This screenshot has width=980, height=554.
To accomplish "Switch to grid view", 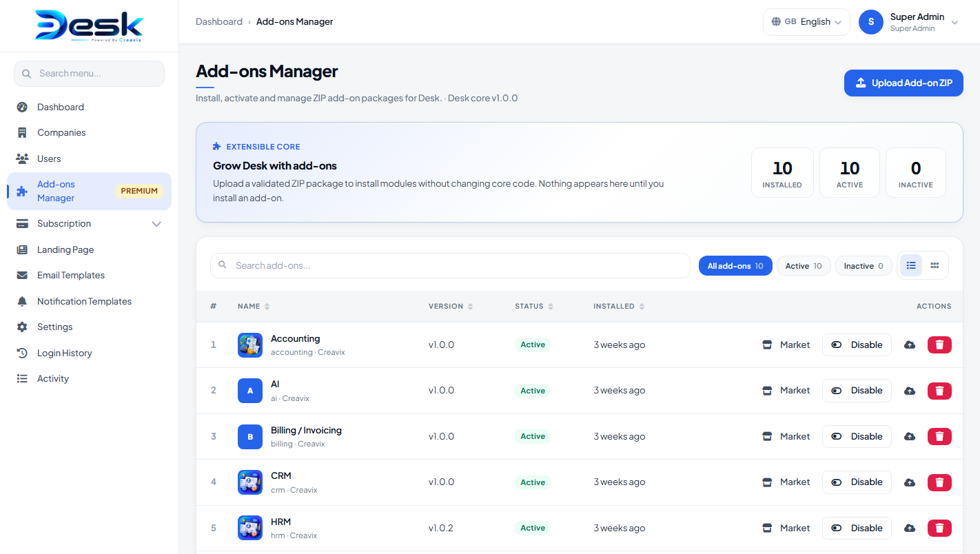I will coord(935,265).
